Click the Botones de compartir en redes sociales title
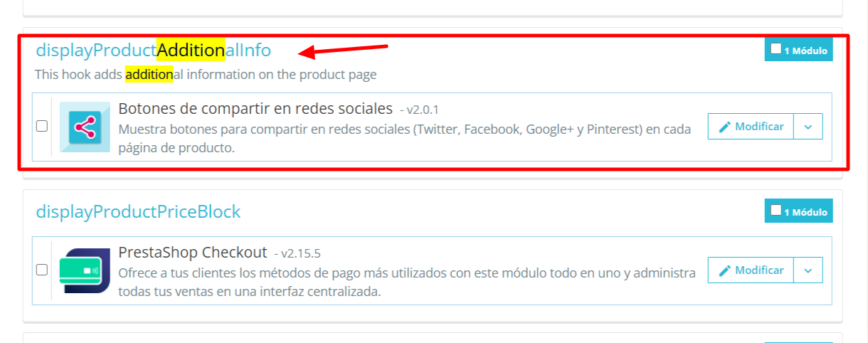Screen dimensions: 868x343 point(255,109)
